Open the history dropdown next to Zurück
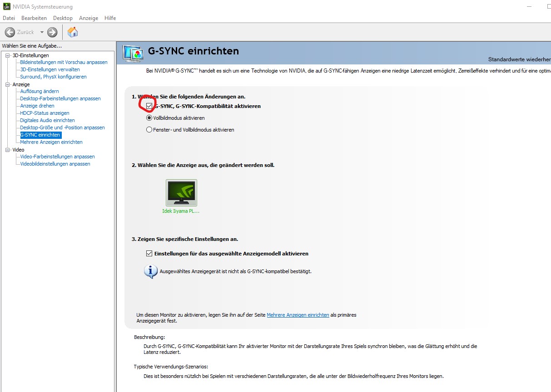Screen dimensions: 551x392 coord(42,32)
